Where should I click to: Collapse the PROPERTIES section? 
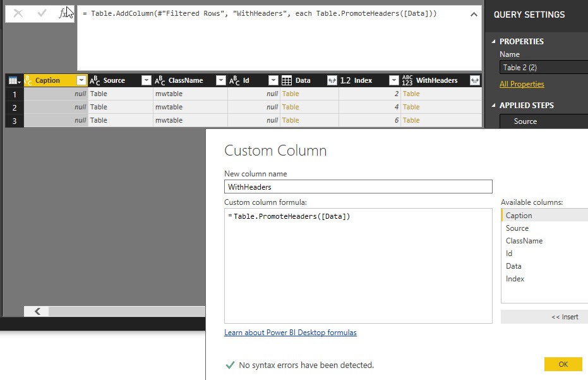pos(493,41)
